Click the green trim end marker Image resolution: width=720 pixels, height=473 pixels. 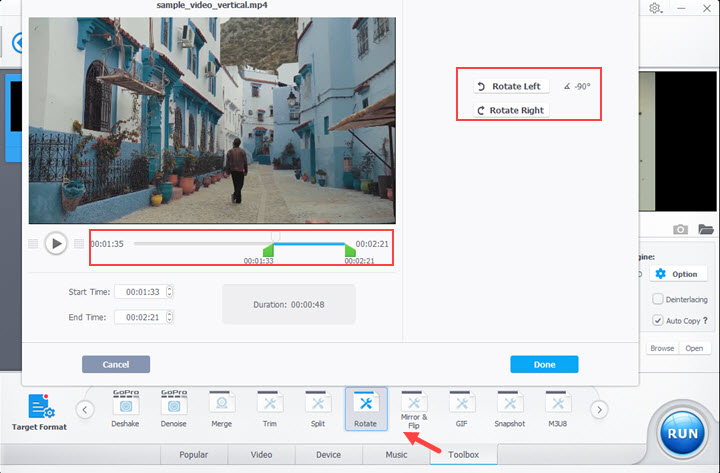(349, 250)
